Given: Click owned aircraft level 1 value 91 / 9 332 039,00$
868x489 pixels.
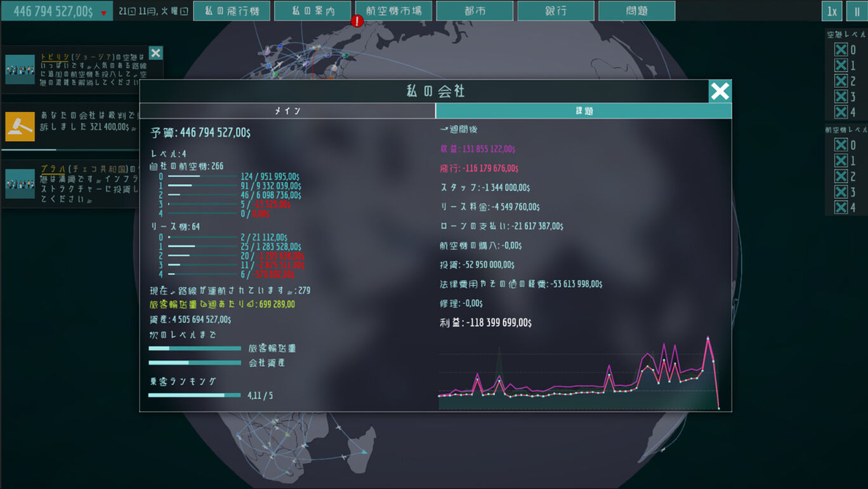Looking at the screenshot, I should point(271,186).
